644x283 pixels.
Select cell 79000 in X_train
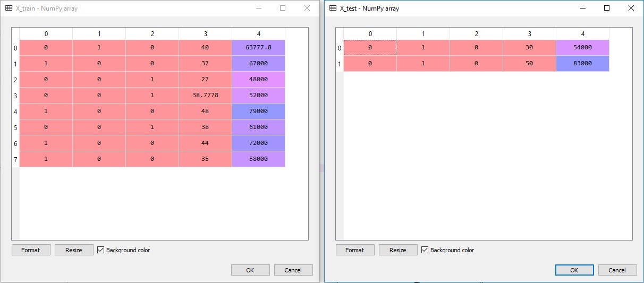click(258, 111)
